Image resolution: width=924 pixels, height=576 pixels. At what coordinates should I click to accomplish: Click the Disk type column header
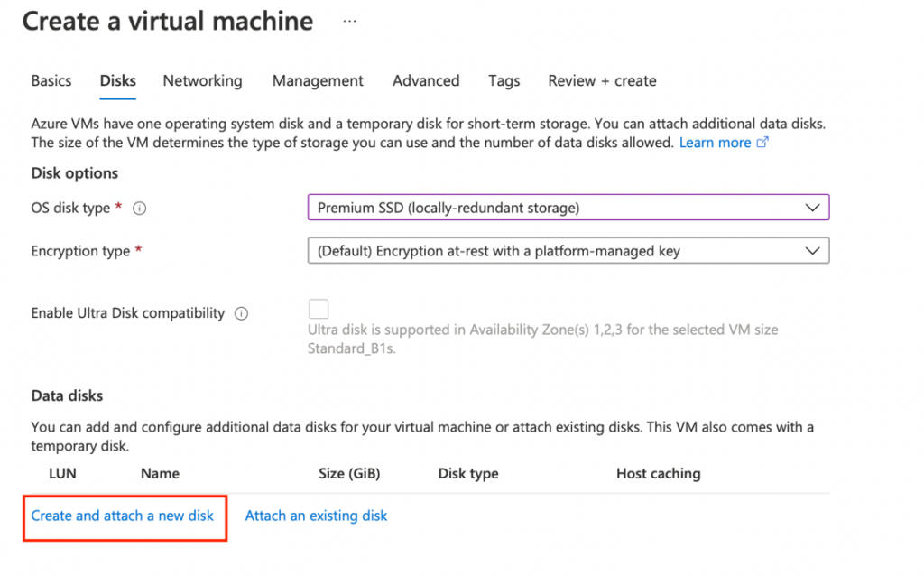pos(468,473)
